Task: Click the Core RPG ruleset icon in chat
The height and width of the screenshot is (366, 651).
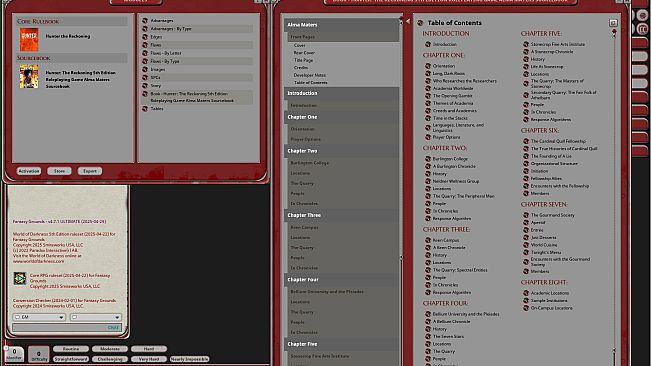Action: click(x=20, y=278)
